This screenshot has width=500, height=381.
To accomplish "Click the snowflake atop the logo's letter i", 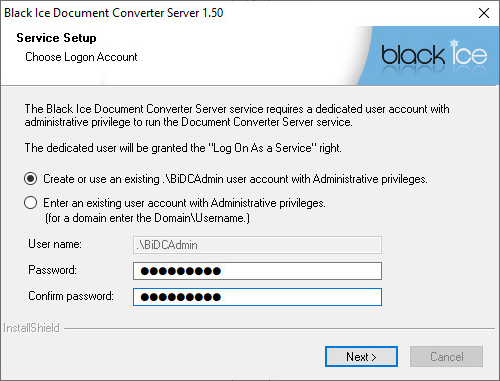I will pos(454,43).
